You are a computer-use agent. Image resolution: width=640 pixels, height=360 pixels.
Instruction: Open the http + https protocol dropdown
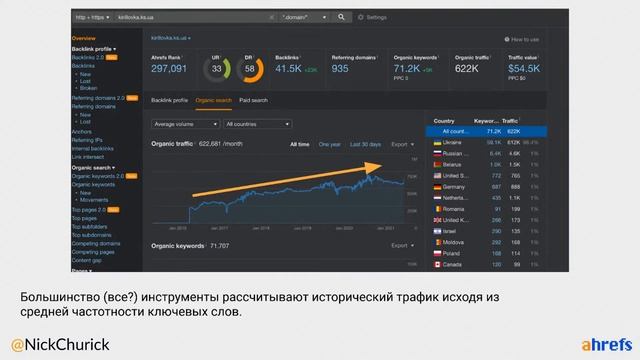[x=93, y=17]
